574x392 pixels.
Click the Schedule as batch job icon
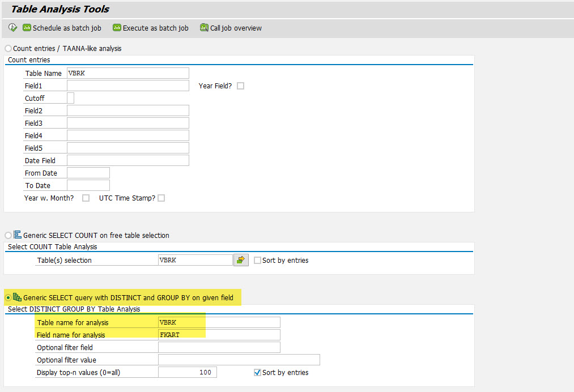pos(26,27)
